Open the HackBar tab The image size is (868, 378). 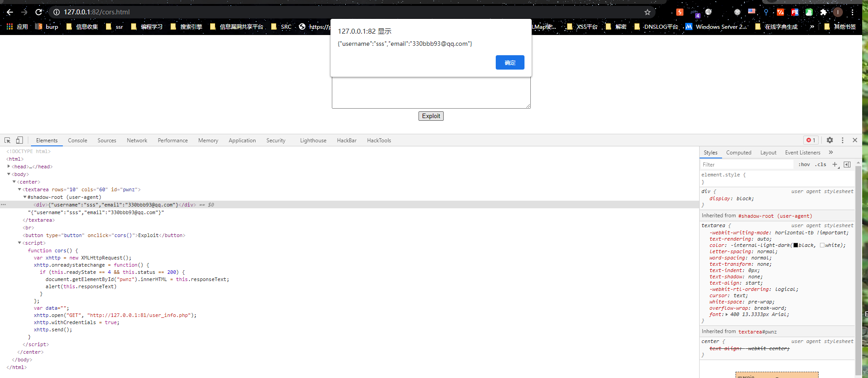coord(347,141)
